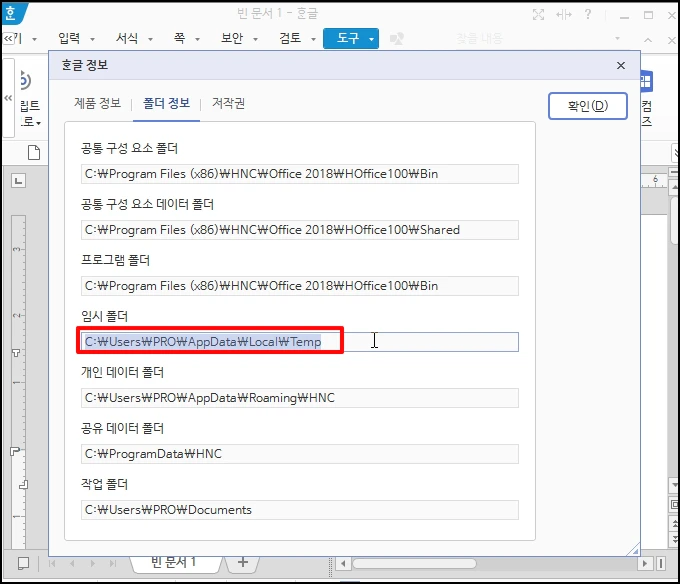The height and width of the screenshot is (584, 680).
Task: Click the 임시 폴더 Temp path field
Action: [300, 342]
